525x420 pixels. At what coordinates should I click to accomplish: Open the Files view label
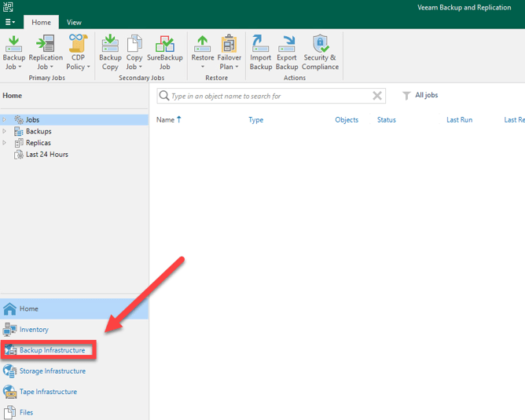tap(26, 412)
